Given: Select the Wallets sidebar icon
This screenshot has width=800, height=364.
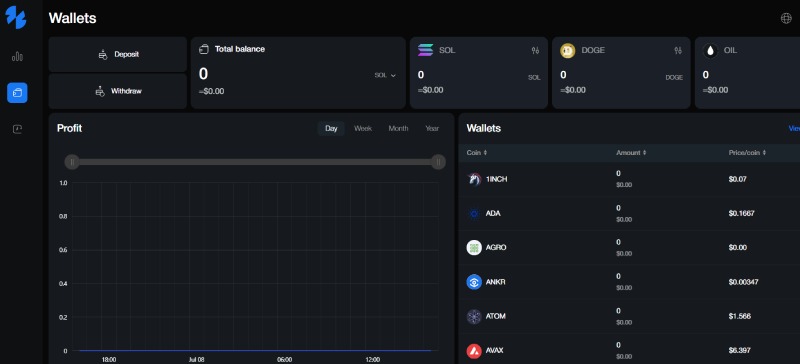Looking at the screenshot, I should point(17,92).
